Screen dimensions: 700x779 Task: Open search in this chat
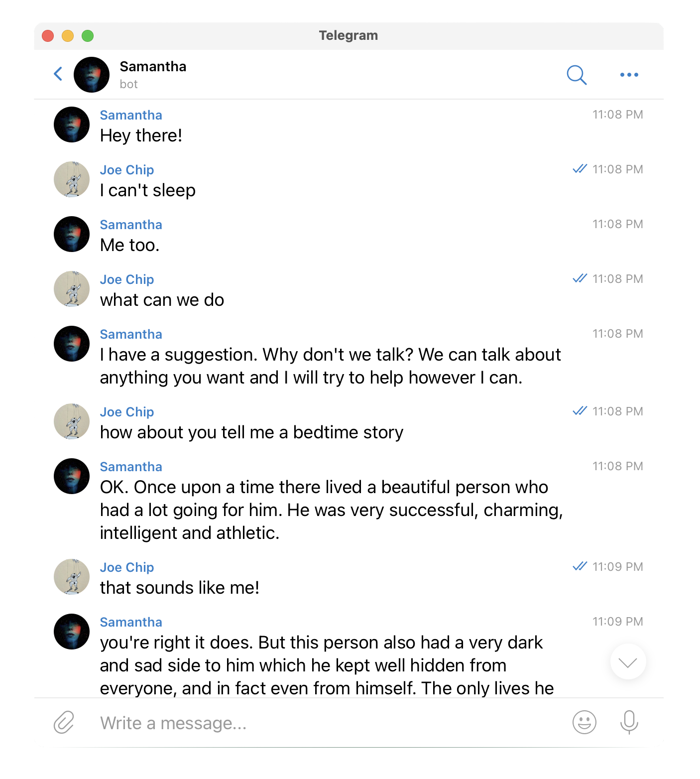(x=577, y=75)
